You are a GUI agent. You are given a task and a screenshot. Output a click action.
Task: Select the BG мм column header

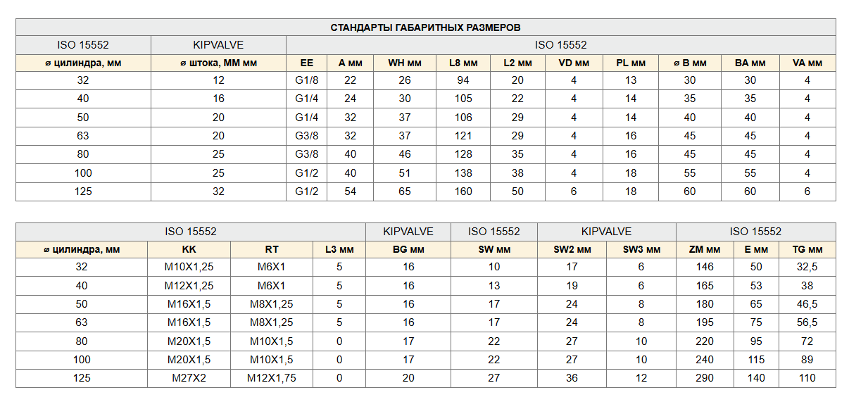pyautogui.click(x=408, y=249)
